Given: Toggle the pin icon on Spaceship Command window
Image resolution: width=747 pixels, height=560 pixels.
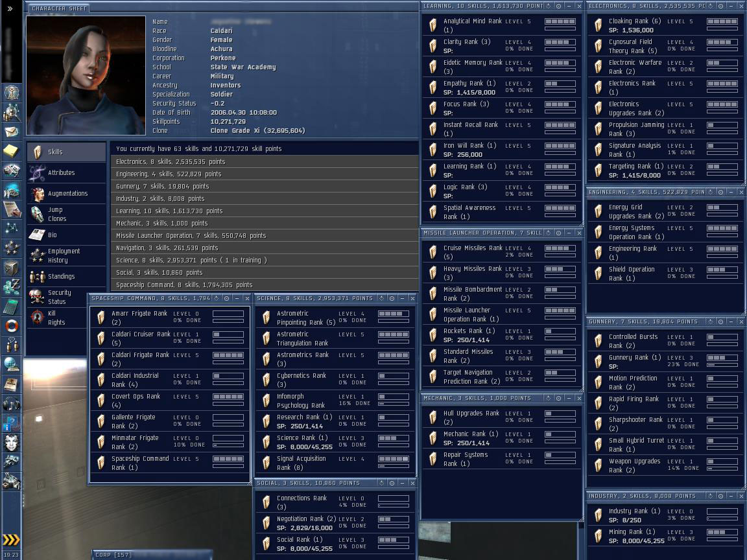Looking at the screenshot, I should (217, 298).
